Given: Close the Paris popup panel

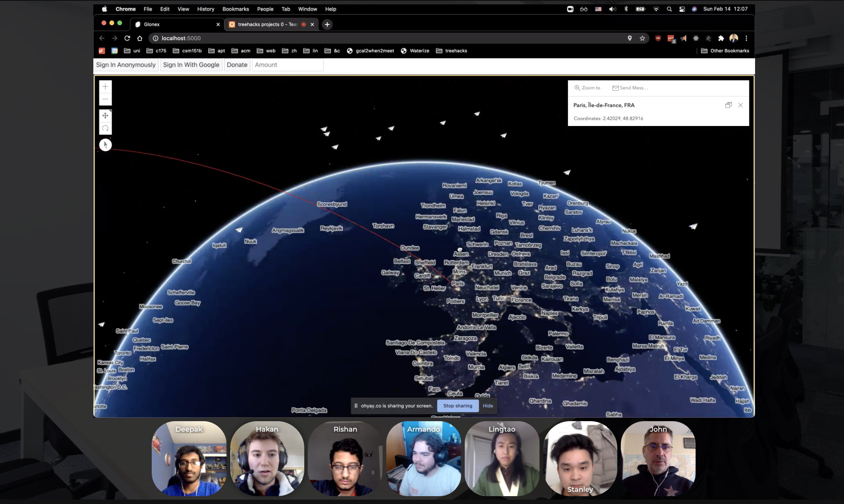Looking at the screenshot, I should [740, 105].
